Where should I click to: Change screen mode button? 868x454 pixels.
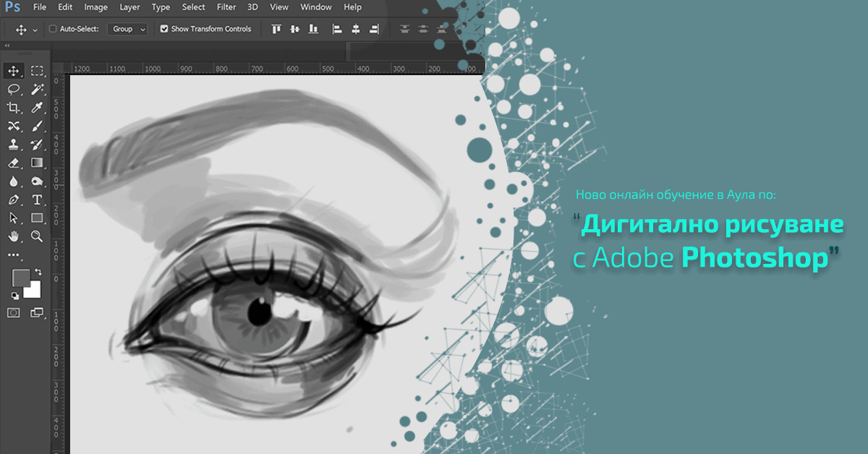37,312
